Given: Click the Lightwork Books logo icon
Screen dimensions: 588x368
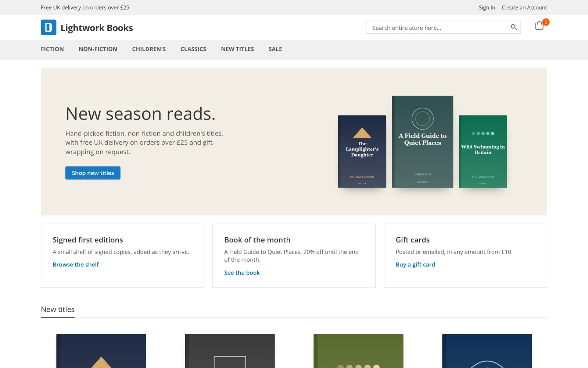Looking at the screenshot, I should point(49,28).
